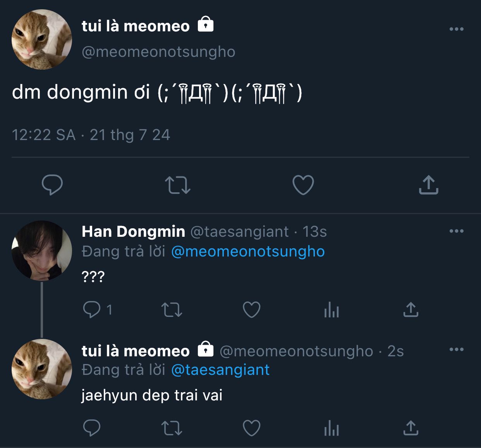Screen dimensions: 481x448
Task: Open the @meomeonotsungho mention link
Action: (248, 251)
